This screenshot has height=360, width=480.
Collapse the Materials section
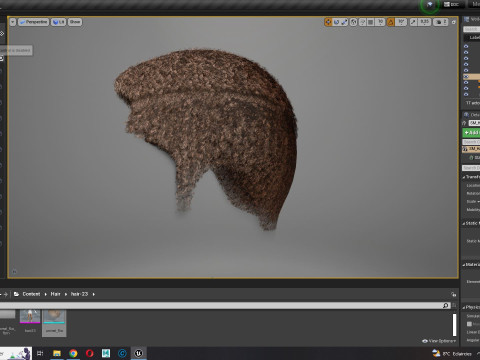(x=464, y=265)
